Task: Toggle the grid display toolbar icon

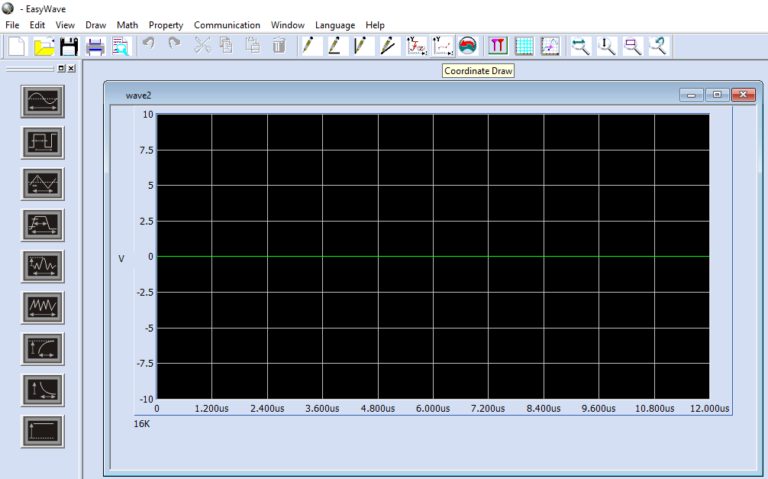Action: coord(523,45)
